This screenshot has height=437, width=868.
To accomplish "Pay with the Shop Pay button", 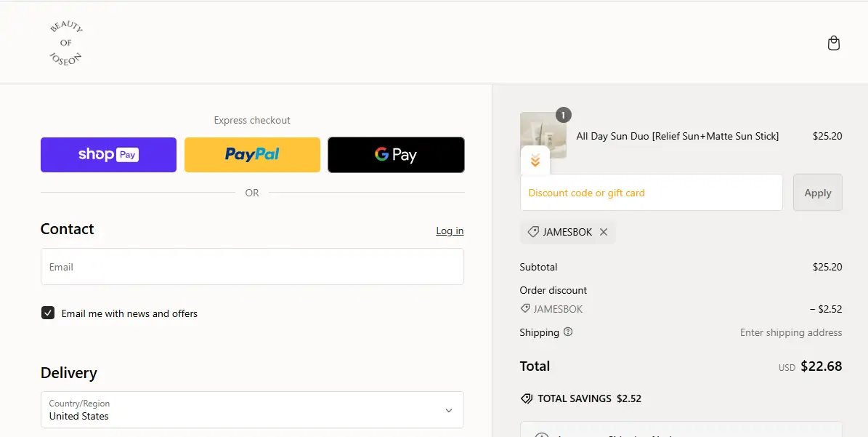I will pyautogui.click(x=108, y=155).
